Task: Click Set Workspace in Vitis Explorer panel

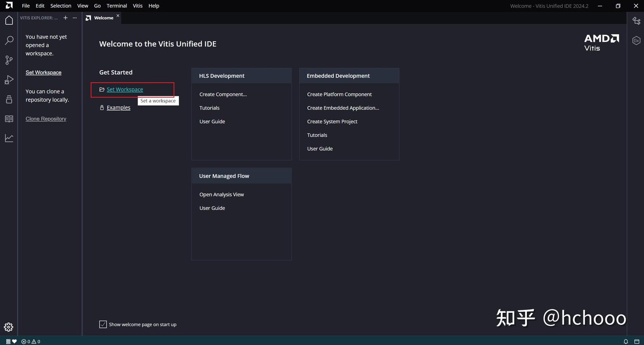Action: point(43,72)
